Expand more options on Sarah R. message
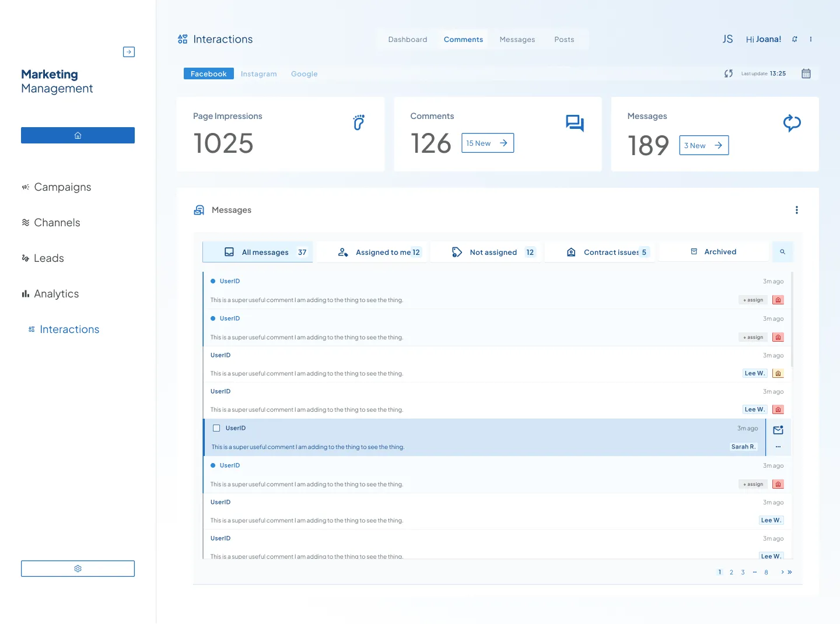 (778, 447)
